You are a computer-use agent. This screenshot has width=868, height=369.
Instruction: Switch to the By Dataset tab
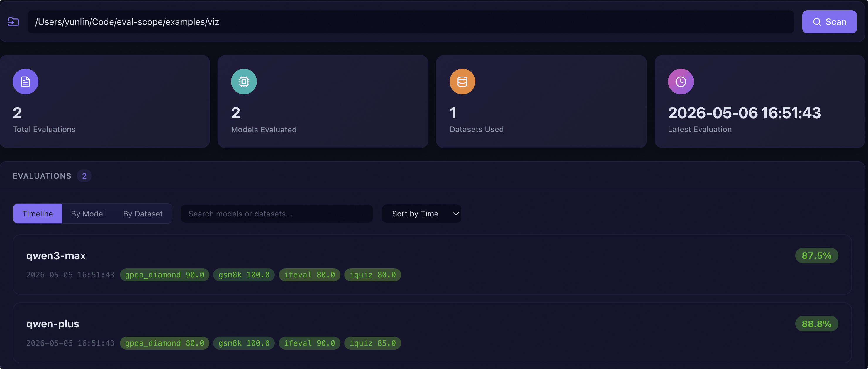pyautogui.click(x=143, y=214)
